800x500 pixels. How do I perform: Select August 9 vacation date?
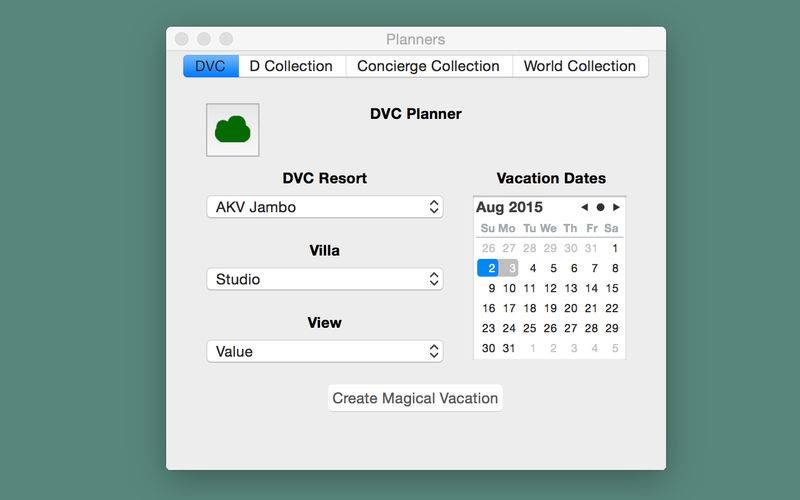point(491,288)
